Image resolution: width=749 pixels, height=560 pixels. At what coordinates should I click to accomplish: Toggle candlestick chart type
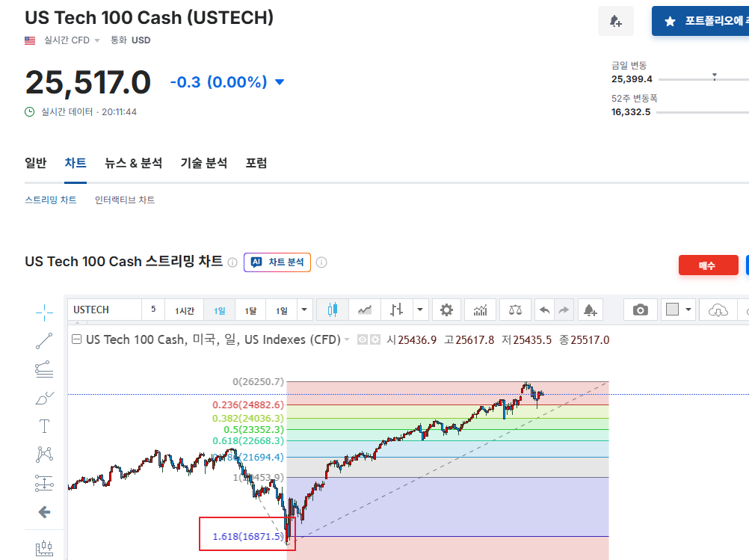point(331,309)
